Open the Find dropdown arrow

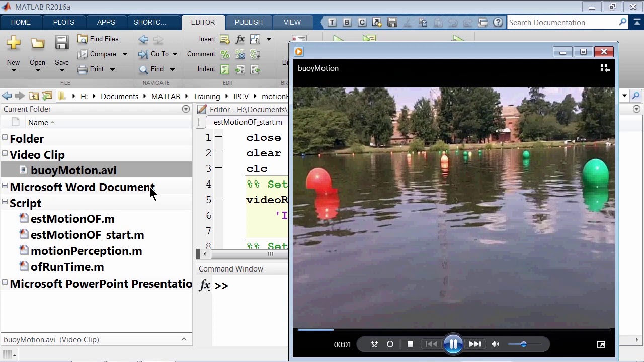click(x=172, y=69)
